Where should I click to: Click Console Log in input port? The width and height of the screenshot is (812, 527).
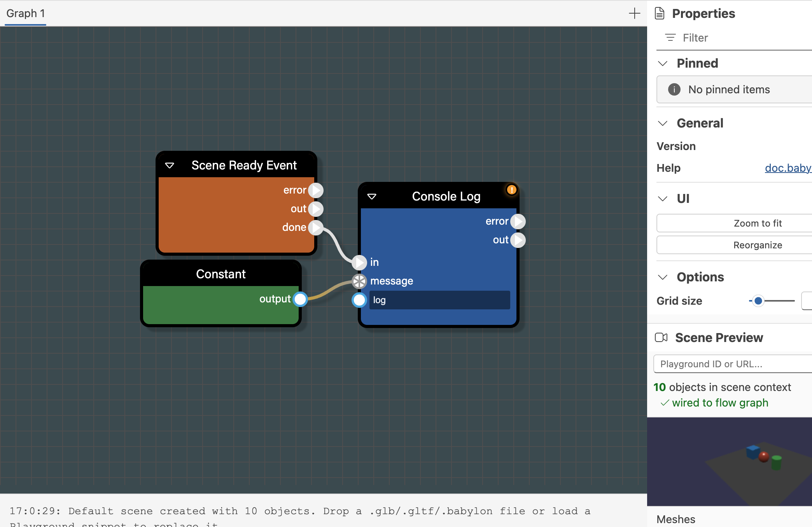(x=359, y=262)
